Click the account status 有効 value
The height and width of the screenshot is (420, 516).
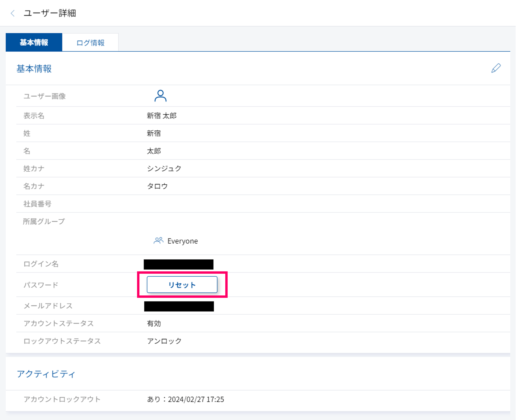[x=154, y=323]
